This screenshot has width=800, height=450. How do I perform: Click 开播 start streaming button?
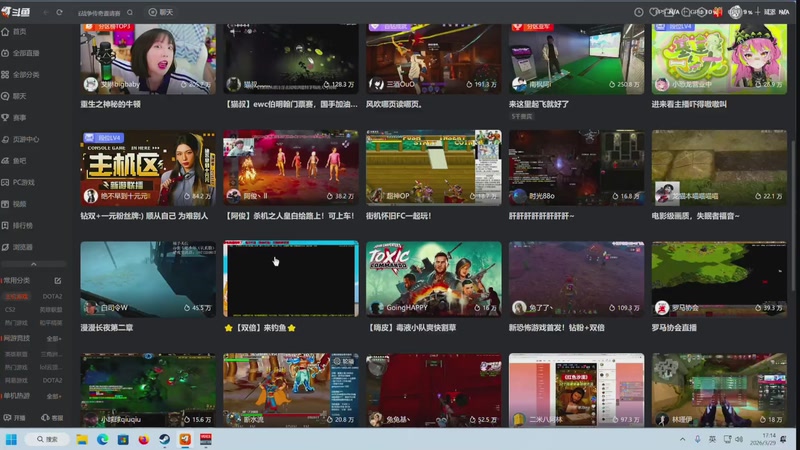(x=14, y=417)
